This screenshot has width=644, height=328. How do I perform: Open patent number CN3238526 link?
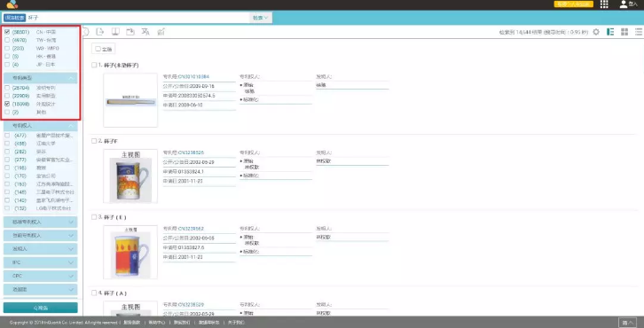tap(191, 152)
